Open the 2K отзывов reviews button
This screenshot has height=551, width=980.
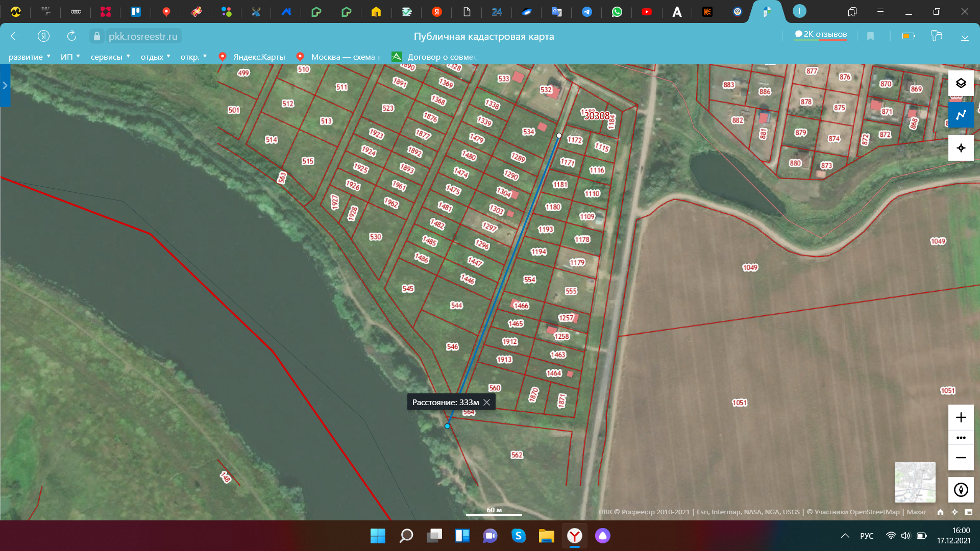[x=820, y=34]
